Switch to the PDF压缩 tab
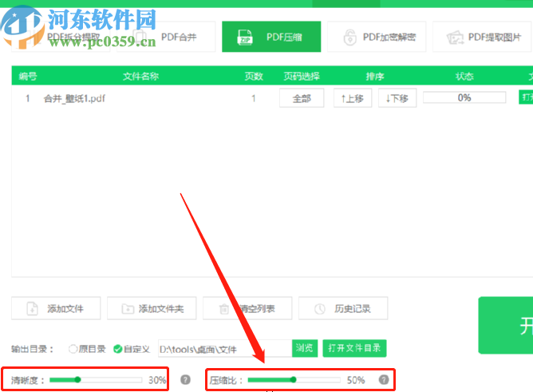This screenshot has height=392, width=533. point(271,37)
